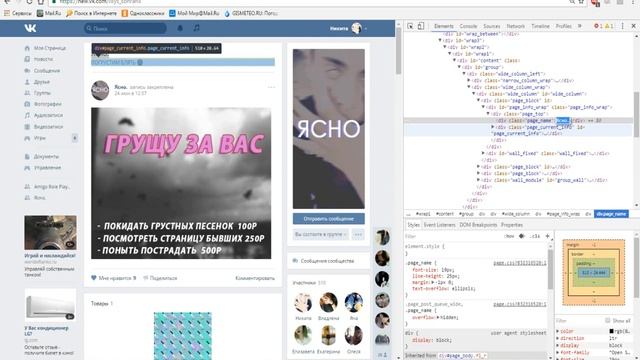Click the three-dots button beside membership dropdown

(358, 234)
